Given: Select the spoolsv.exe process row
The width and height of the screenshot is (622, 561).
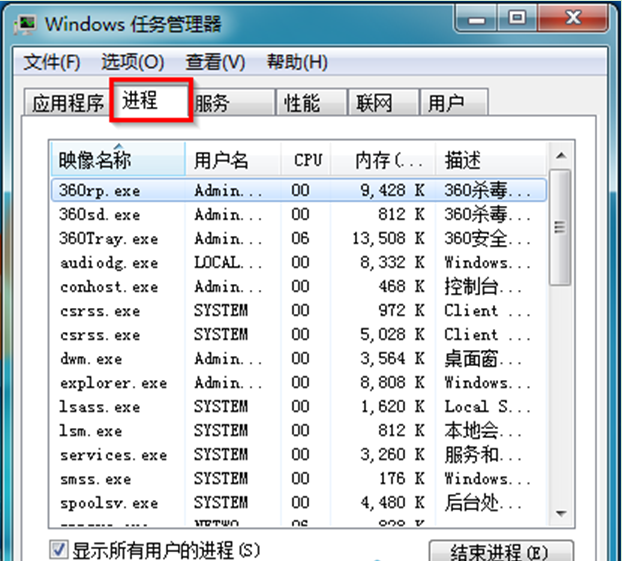Looking at the screenshot, I should pyautogui.click(x=299, y=503).
